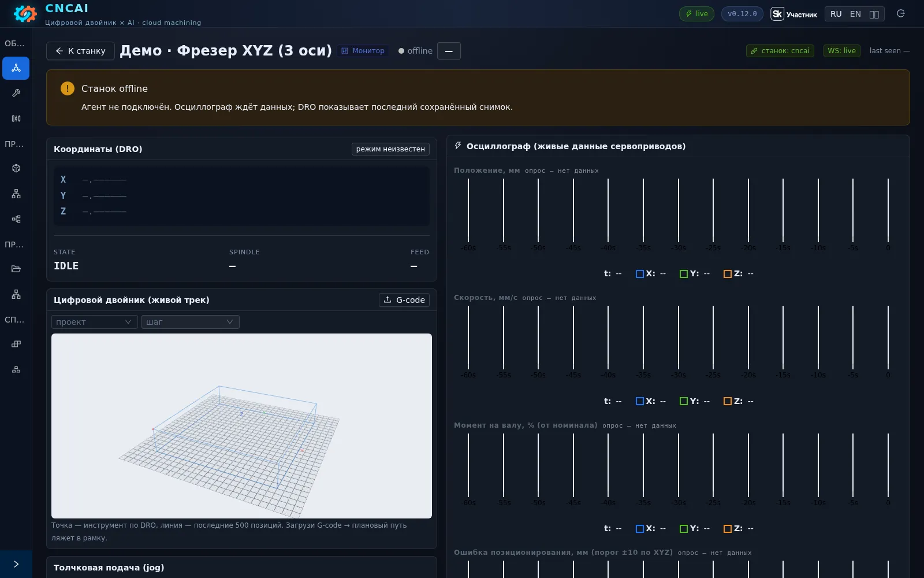Click the logout icon in the header

coord(901,14)
